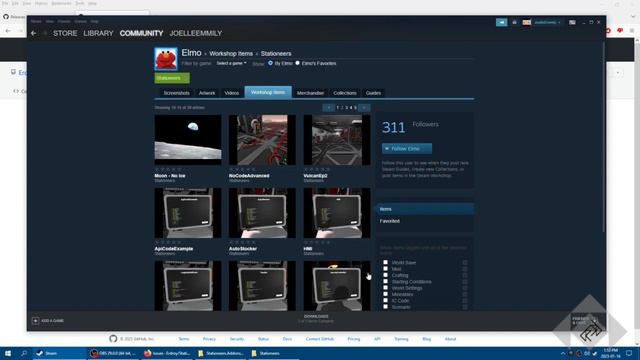640x360 pixels.
Task: Open Steam's announcements megaphone icon
Action: (501, 22)
